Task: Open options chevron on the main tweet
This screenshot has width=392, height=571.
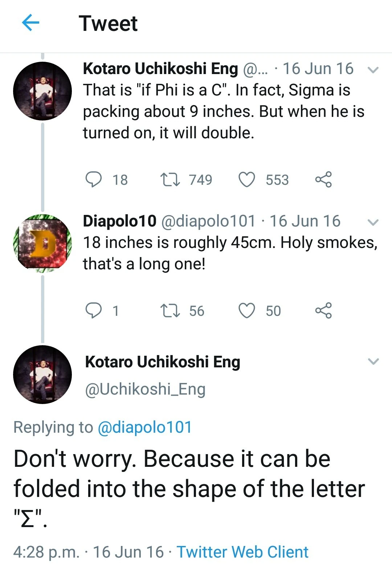Action: click(x=373, y=362)
